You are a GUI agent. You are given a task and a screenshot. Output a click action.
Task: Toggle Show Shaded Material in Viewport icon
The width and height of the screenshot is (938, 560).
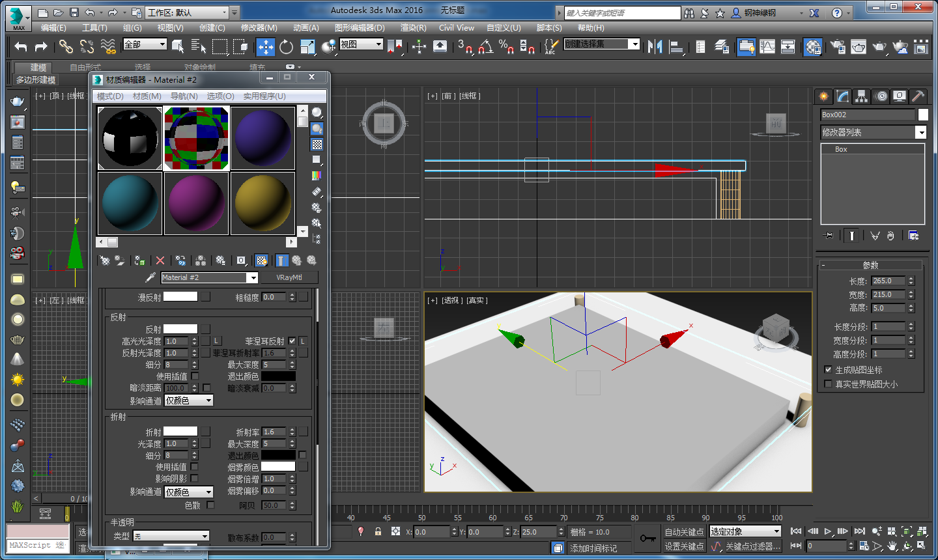[x=261, y=260]
